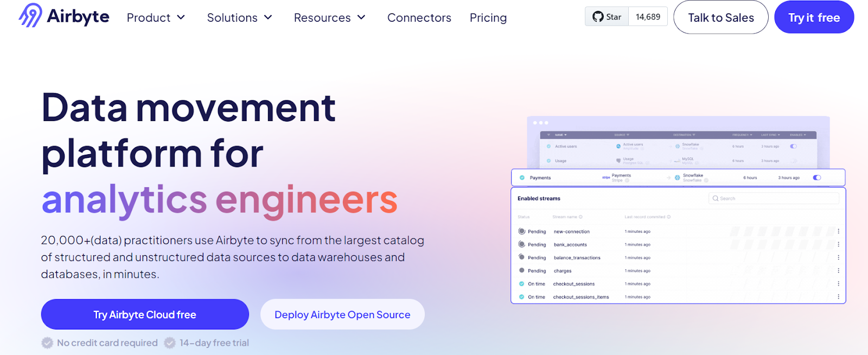Image resolution: width=868 pixels, height=355 pixels.
Task: Click the Try it free button
Action: (x=814, y=17)
